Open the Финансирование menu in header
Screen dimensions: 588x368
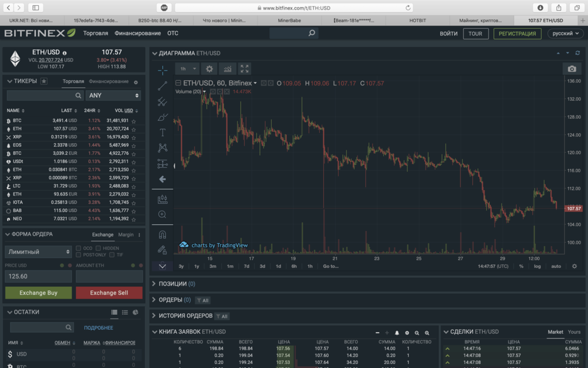tap(138, 34)
